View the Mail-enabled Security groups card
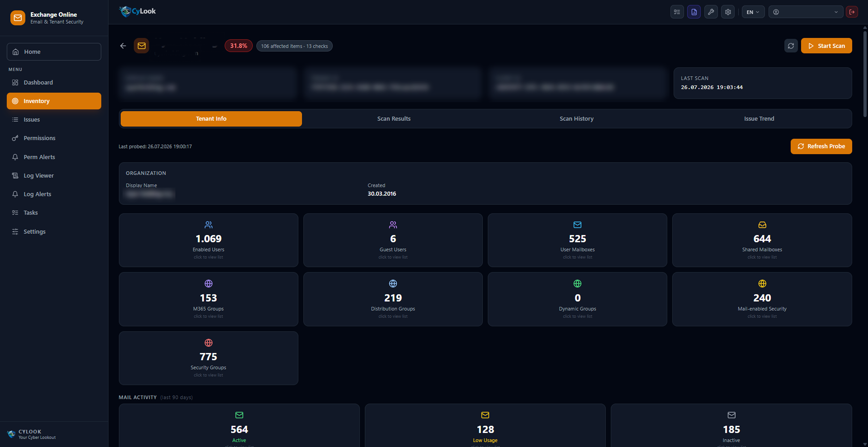The image size is (868, 447). [x=762, y=299]
